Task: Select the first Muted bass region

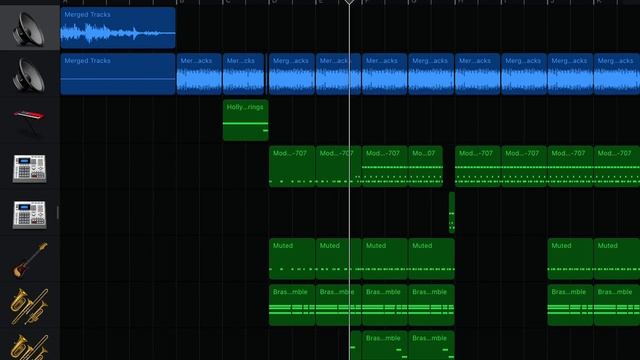Action: click(292, 259)
